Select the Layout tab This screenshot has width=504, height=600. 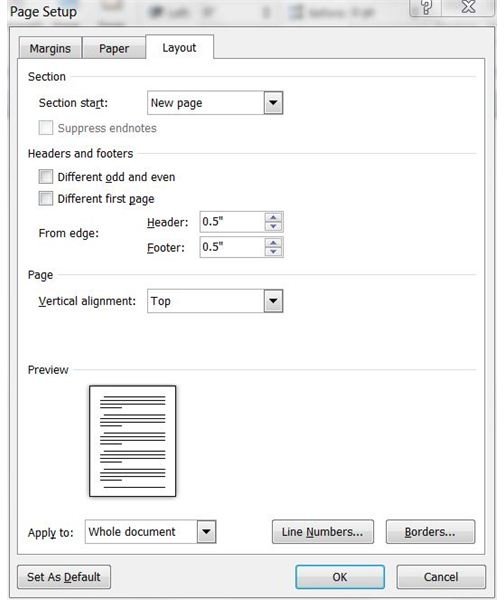coord(179,47)
